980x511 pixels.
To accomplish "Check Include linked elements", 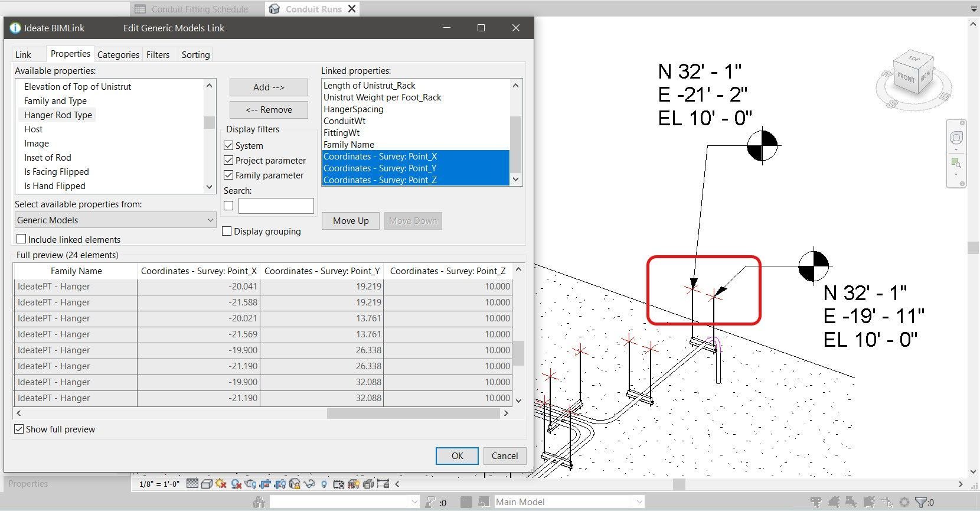I will (21, 239).
